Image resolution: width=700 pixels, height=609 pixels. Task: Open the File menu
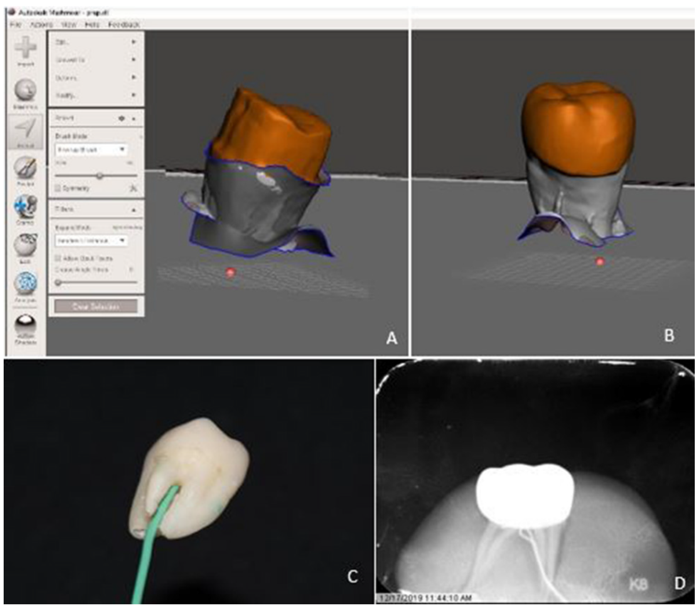coord(16,25)
